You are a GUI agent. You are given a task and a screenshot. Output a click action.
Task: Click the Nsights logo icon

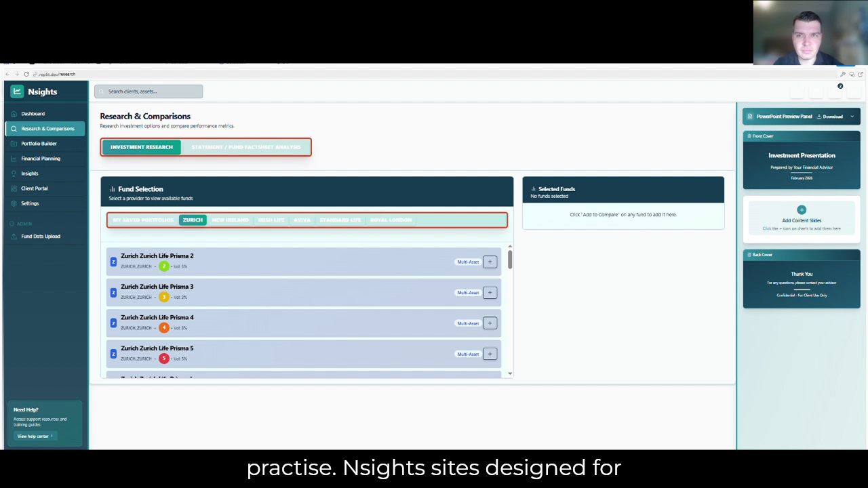click(17, 91)
